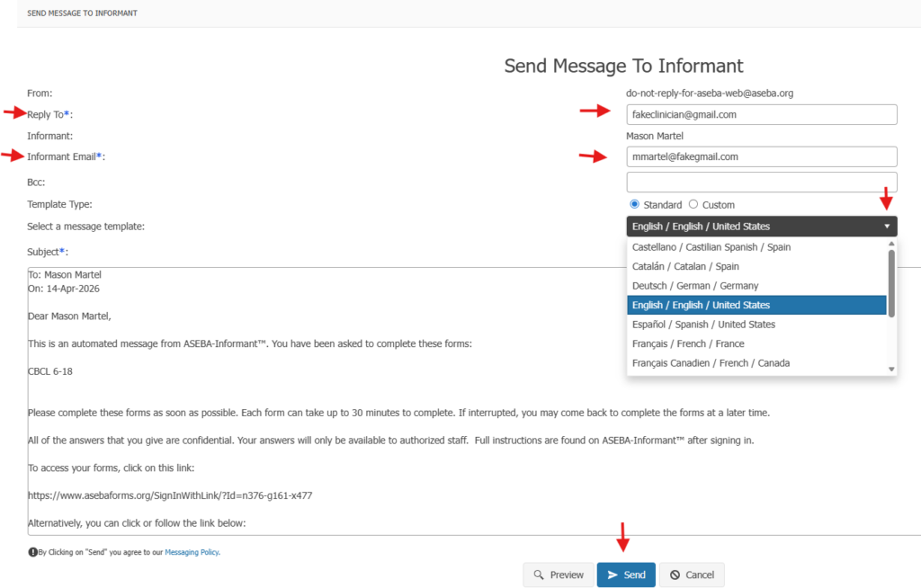Open the message template language dropdown

(761, 227)
